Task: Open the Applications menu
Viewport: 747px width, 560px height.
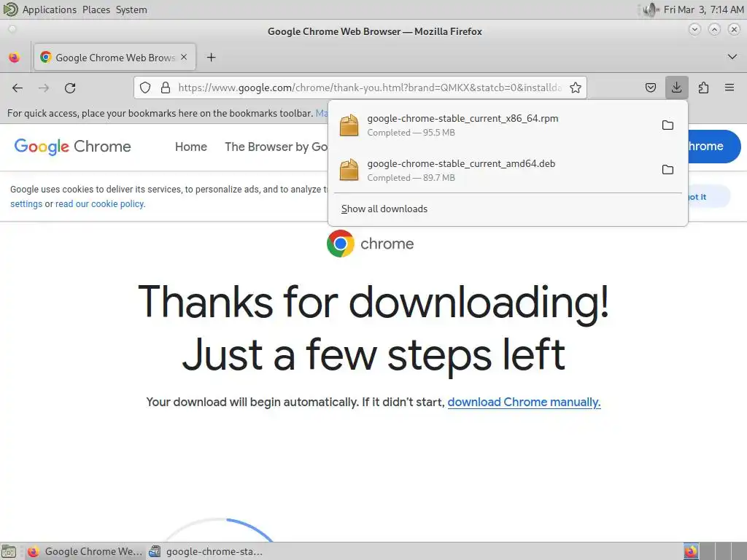Action: pos(50,9)
